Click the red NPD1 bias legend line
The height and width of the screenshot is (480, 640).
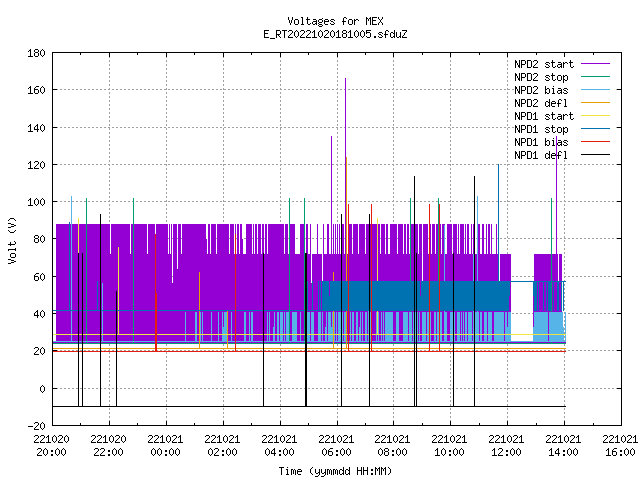(x=595, y=142)
